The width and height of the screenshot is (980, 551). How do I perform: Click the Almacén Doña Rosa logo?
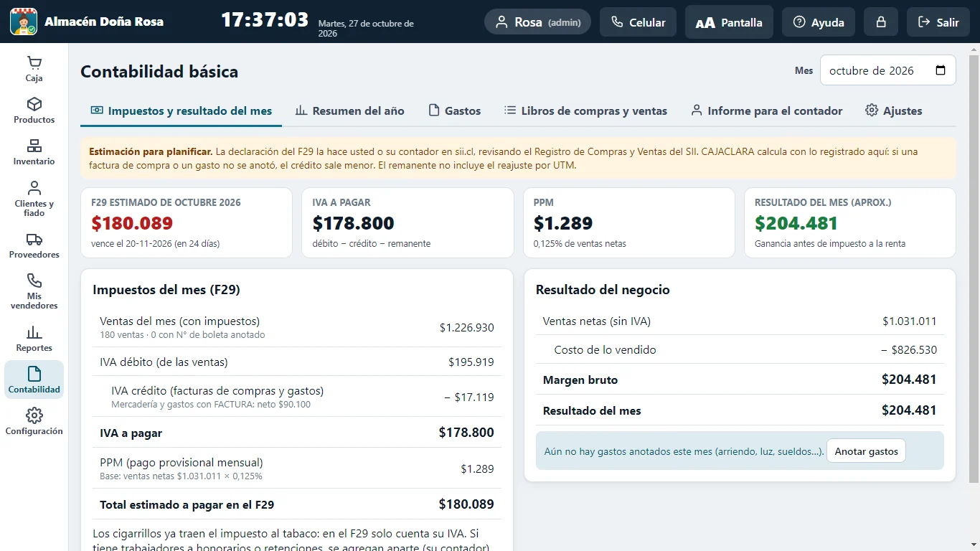point(24,22)
